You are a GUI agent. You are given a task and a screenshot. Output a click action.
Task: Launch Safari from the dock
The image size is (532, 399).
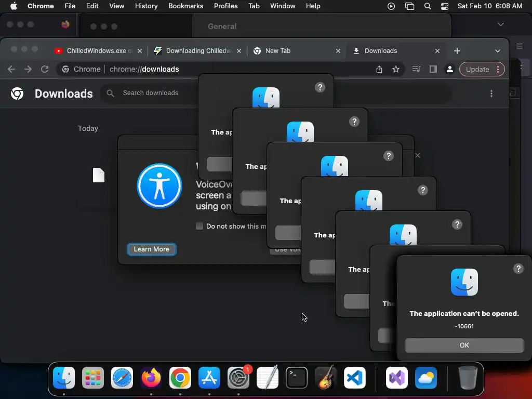[x=122, y=378]
